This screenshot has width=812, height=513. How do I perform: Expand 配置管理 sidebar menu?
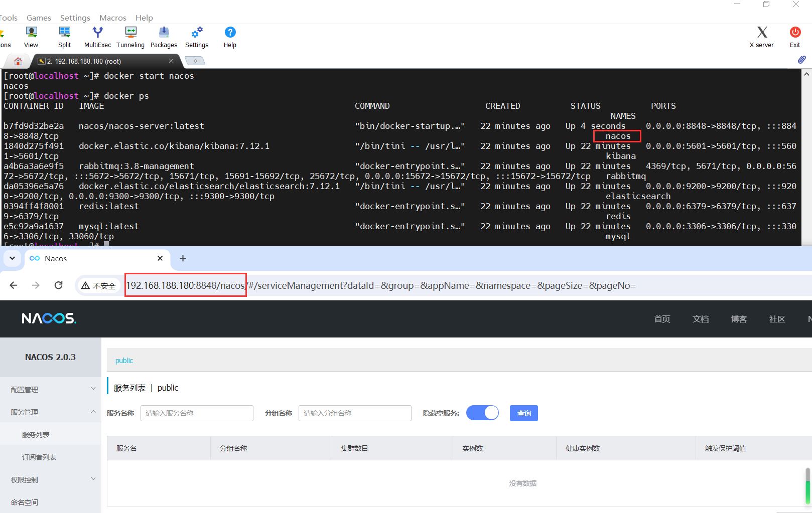point(51,389)
